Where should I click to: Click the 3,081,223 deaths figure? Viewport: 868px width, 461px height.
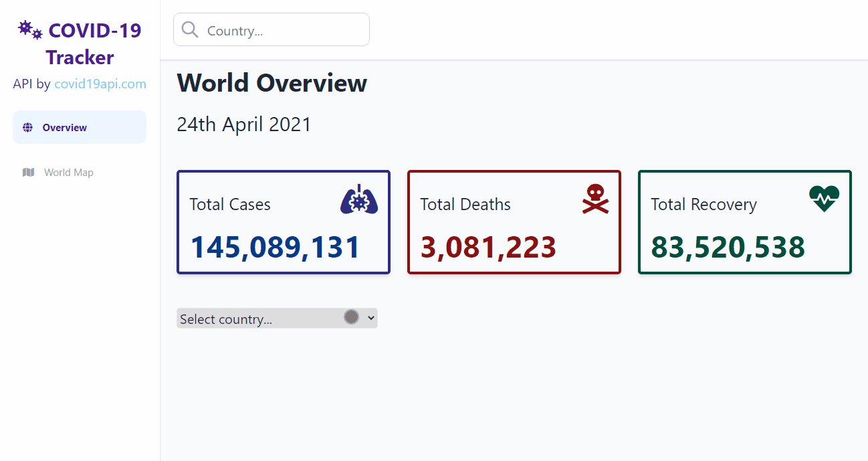488,248
